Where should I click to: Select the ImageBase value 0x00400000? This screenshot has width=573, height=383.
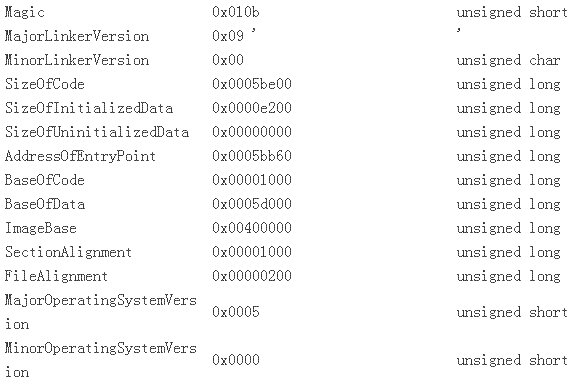pos(252,228)
